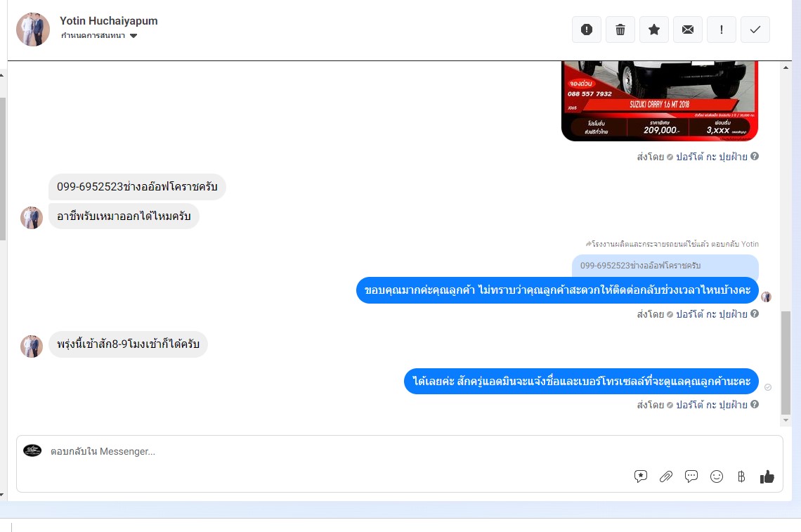Open Yotin Huchaiyapum profile name
The width and height of the screenshot is (801, 532).
tap(109, 21)
